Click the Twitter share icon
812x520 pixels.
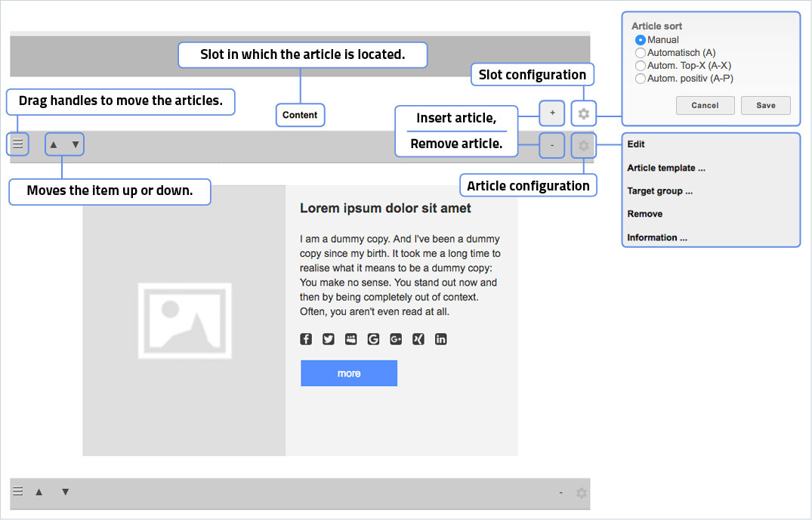coord(329,339)
